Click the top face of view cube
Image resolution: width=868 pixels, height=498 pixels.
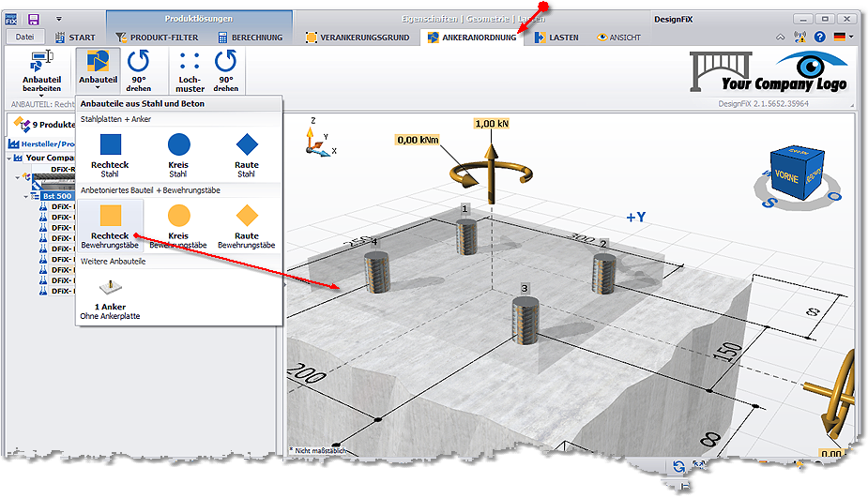(799, 153)
